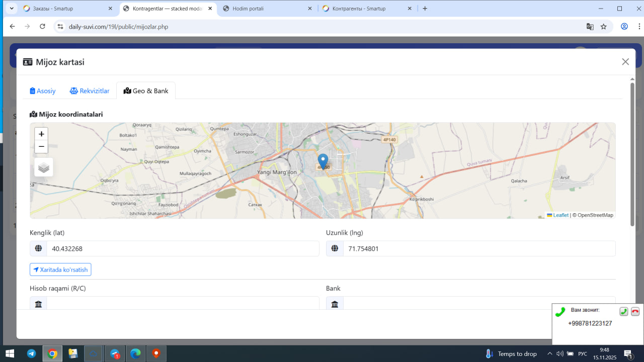Zoom in on the map

(41, 134)
